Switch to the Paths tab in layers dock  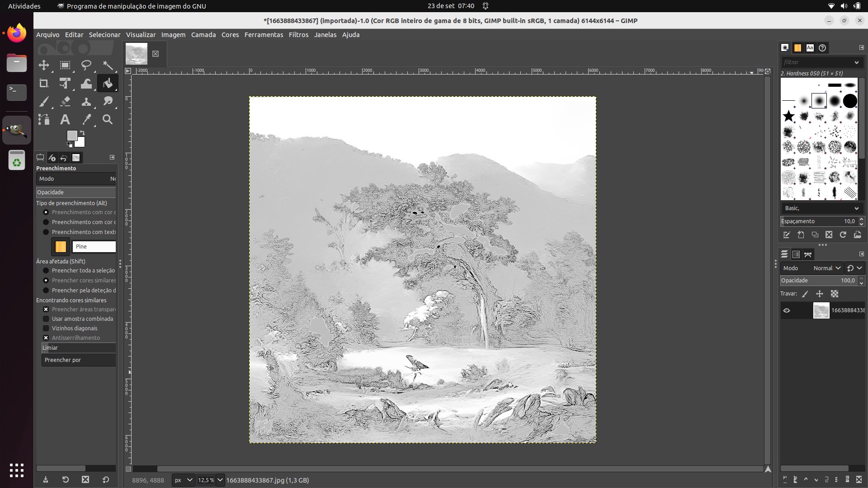pos(808,254)
